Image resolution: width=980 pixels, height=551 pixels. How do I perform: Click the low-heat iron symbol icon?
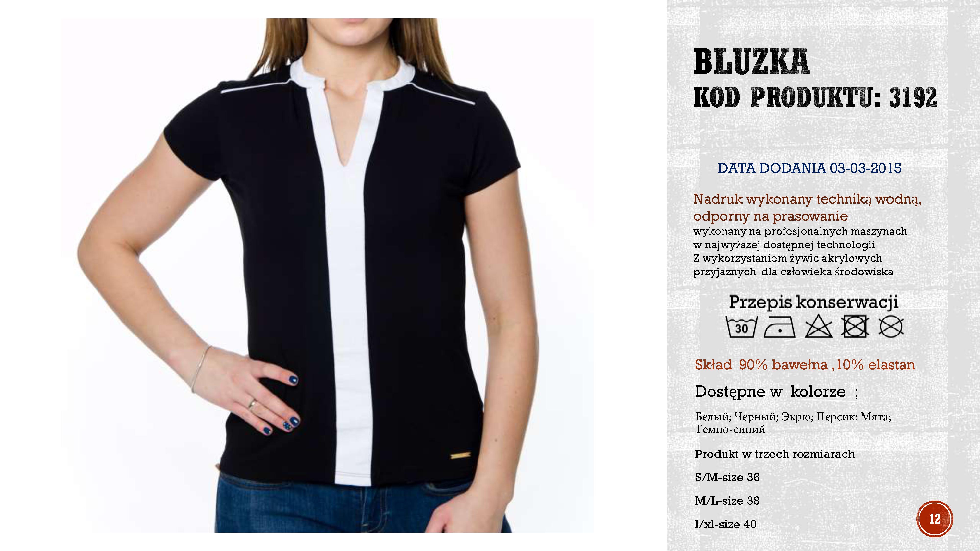pos(780,326)
